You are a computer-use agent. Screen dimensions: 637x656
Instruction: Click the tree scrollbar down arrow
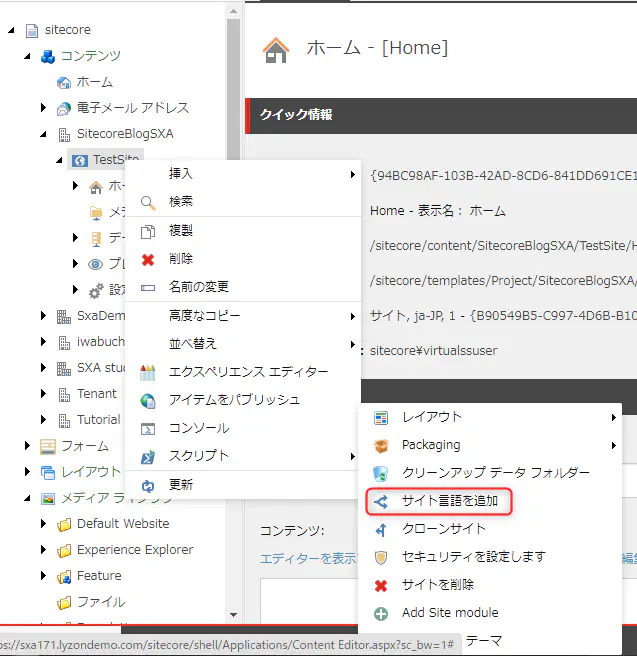click(x=233, y=615)
